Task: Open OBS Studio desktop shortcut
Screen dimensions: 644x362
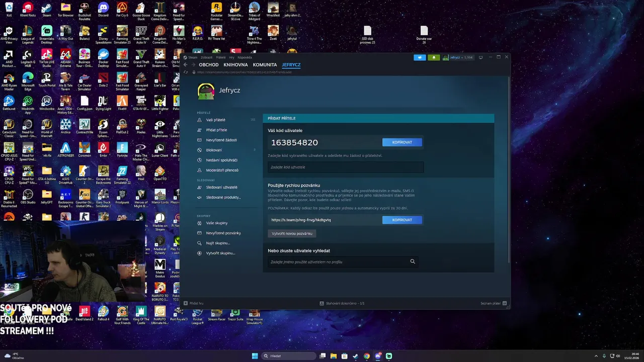Action: (x=28, y=196)
